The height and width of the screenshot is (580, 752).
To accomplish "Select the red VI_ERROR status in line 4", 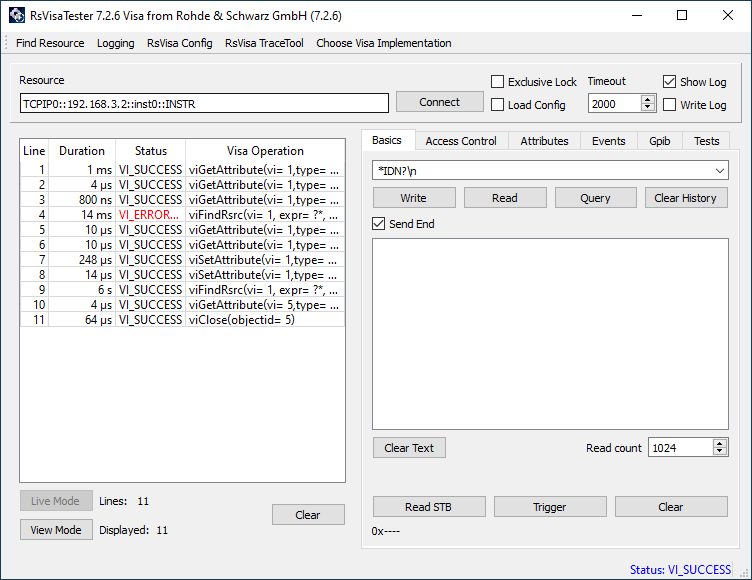I will click(x=149, y=214).
